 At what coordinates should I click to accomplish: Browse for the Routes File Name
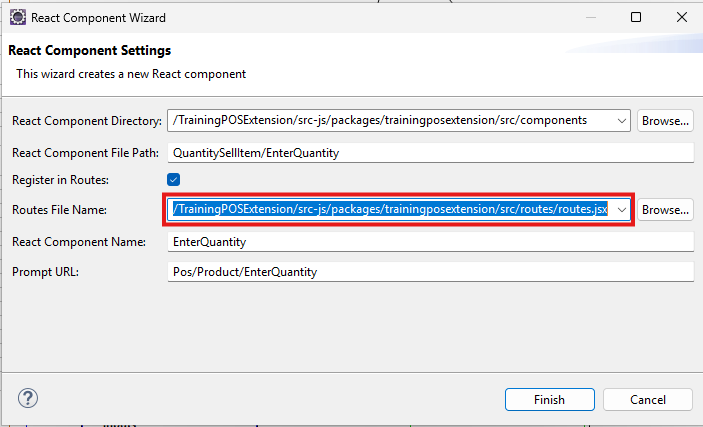[665, 210]
